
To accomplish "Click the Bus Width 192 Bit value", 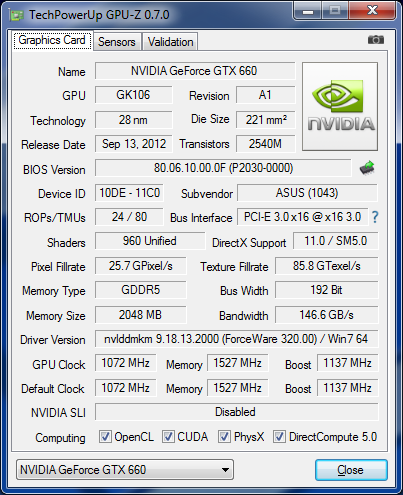I will pyautogui.click(x=327, y=290).
